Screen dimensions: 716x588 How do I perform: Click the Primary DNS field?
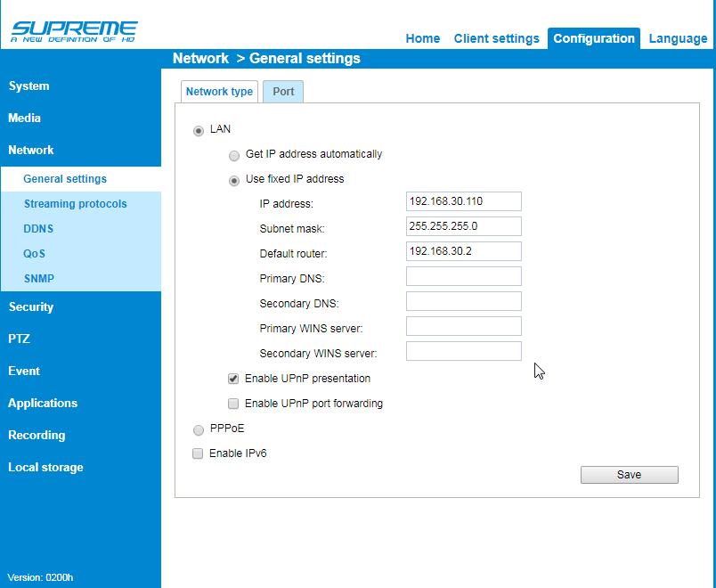tap(463, 276)
